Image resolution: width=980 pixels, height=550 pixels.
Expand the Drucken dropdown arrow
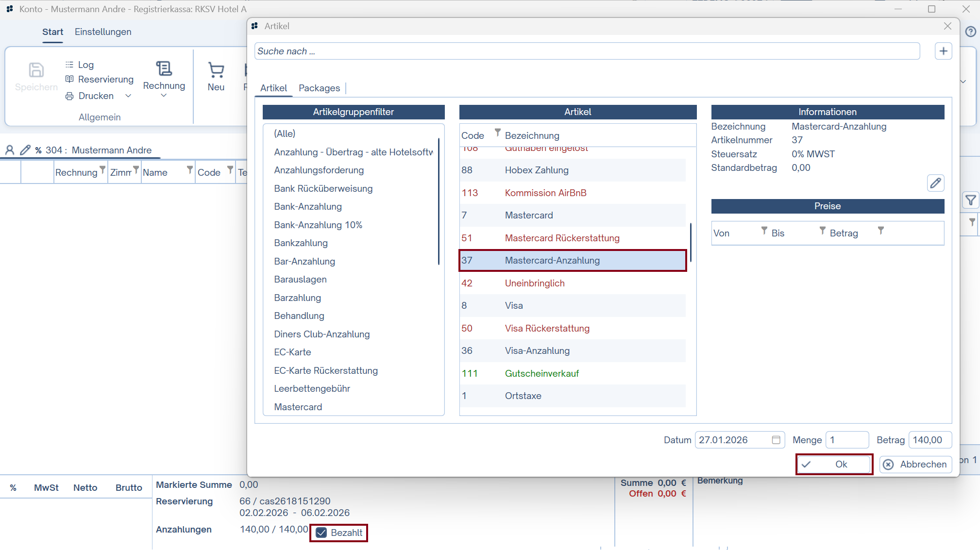128,96
